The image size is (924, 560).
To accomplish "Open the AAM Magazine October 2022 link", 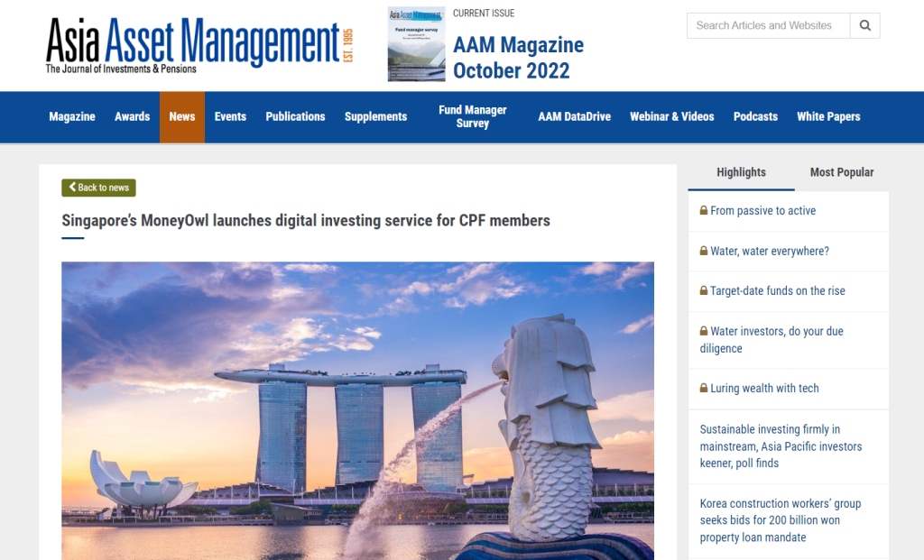I will [x=519, y=58].
